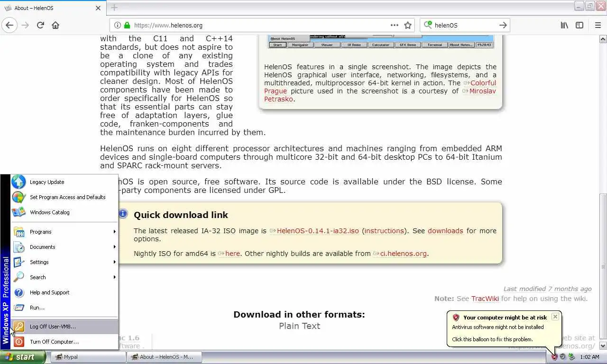Screen dimensions: 607x364
Task: Go back with the browser back arrow
Action: (9, 25)
